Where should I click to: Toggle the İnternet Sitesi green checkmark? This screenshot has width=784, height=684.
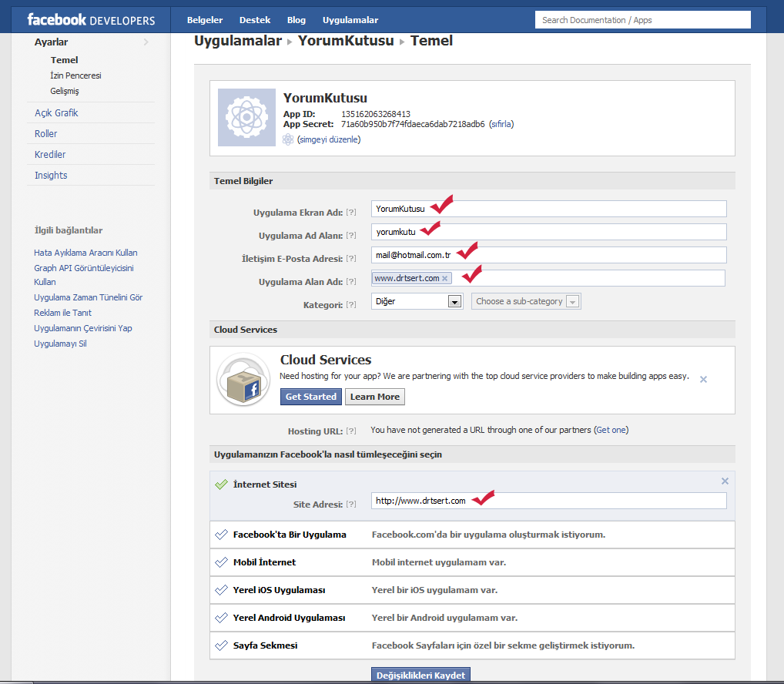pyautogui.click(x=221, y=484)
